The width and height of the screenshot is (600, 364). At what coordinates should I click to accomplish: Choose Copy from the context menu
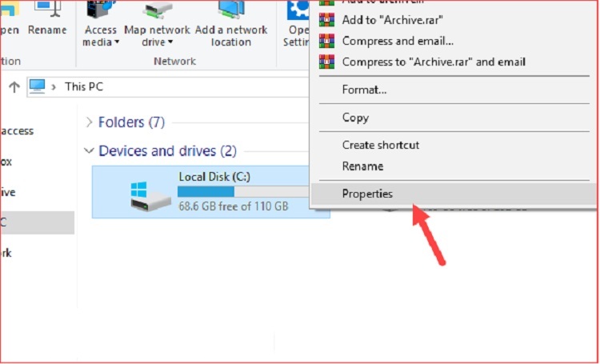pyautogui.click(x=355, y=118)
